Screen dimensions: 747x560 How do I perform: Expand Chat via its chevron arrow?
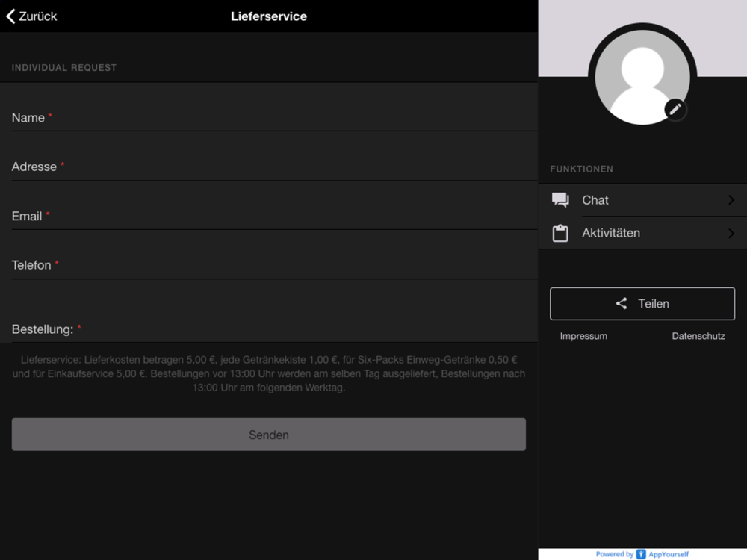pos(731,200)
